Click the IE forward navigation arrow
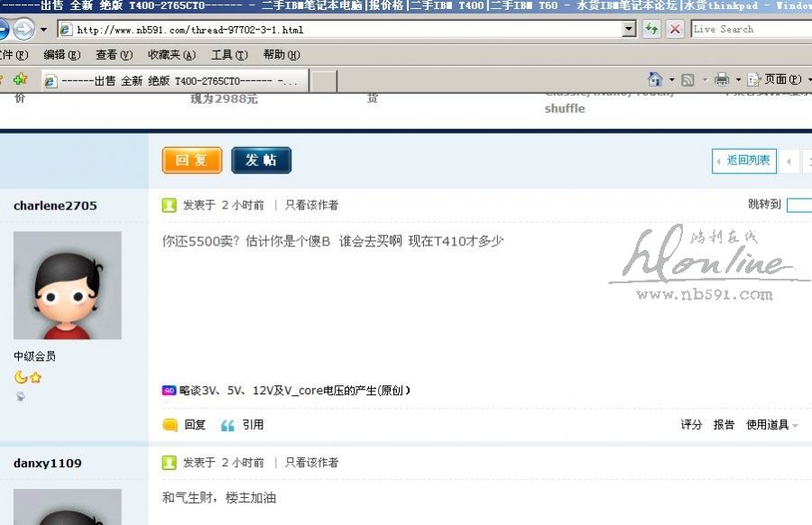812x525 pixels. pyautogui.click(x=23, y=29)
